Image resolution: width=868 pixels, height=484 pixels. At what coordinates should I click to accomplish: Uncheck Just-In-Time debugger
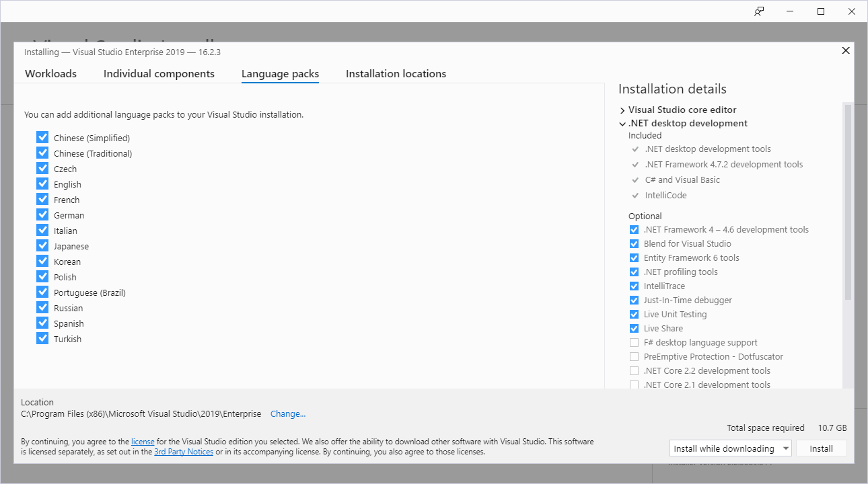(x=634, y=300)
